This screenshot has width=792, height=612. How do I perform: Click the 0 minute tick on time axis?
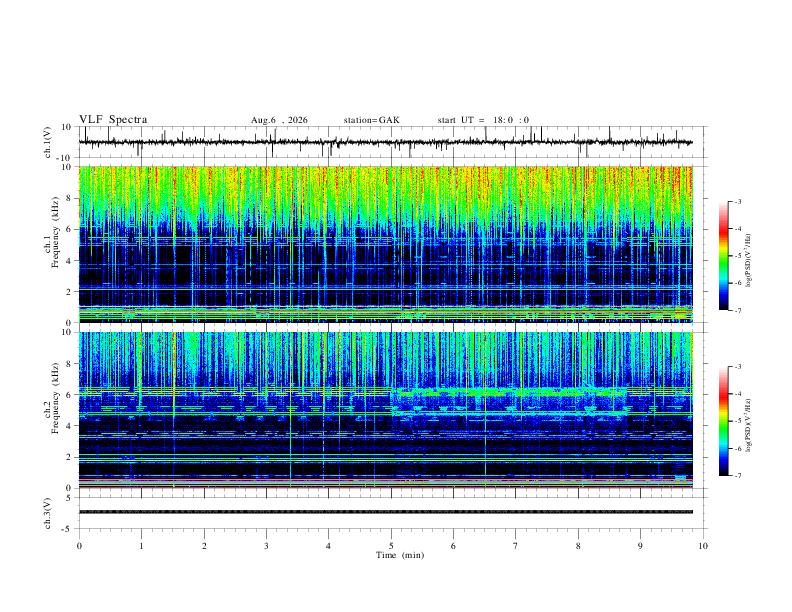[x=79, y=546]
